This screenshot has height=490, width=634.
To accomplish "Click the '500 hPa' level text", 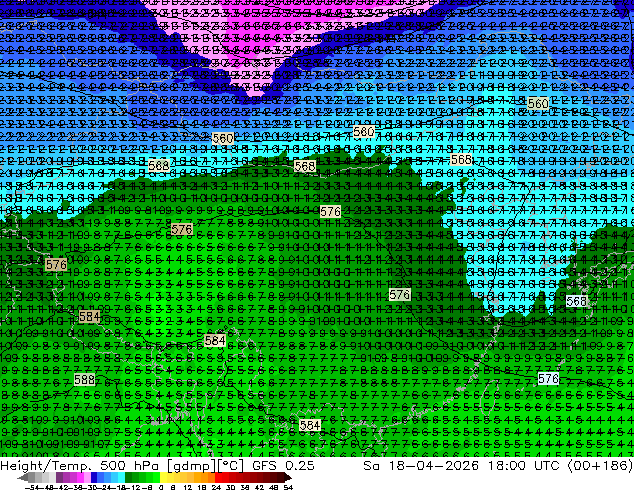I will (129, 466).
